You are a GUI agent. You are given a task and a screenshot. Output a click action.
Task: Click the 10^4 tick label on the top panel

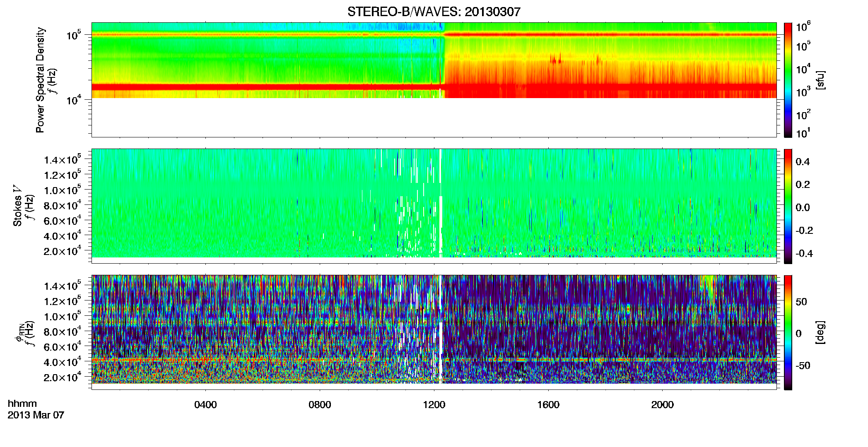[x=74, y=99]
